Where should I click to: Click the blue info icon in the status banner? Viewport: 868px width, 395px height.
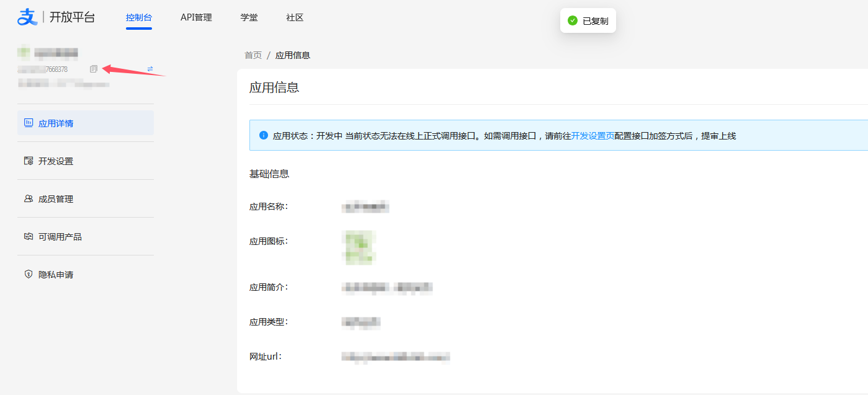pos(263,135)
